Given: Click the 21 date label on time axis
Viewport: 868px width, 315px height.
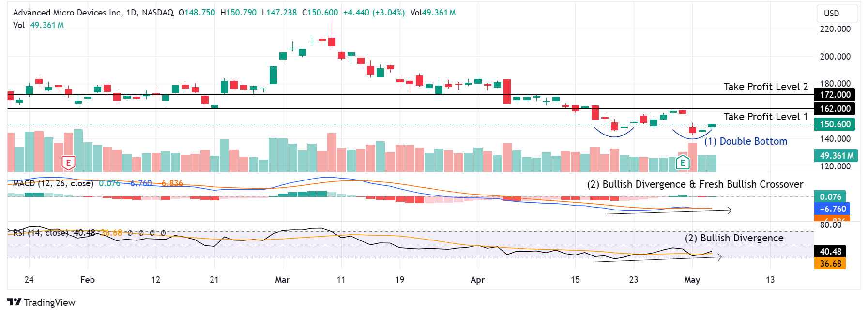Looking at the screenshot, I should pyautogui.click(x=214, y=280).
